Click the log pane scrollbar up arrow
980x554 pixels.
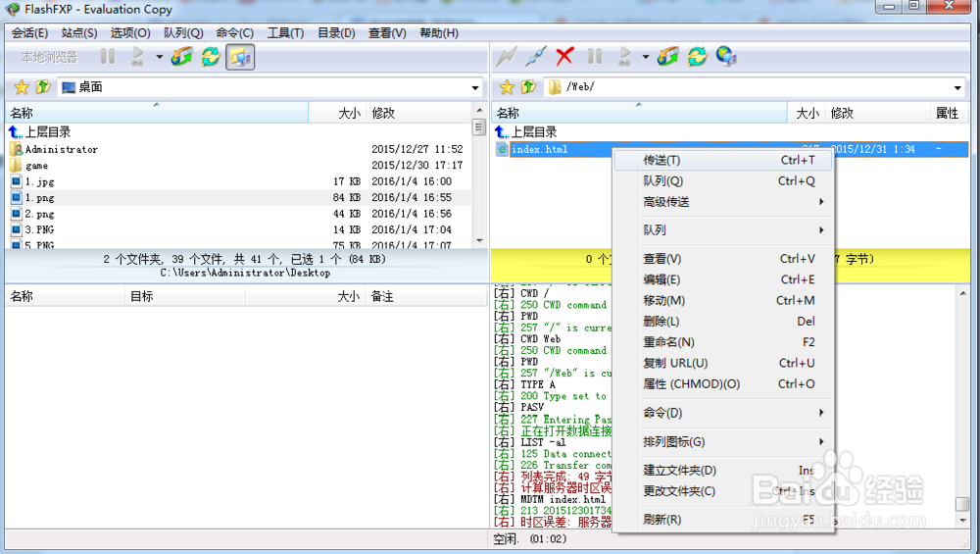coord(962,293)
